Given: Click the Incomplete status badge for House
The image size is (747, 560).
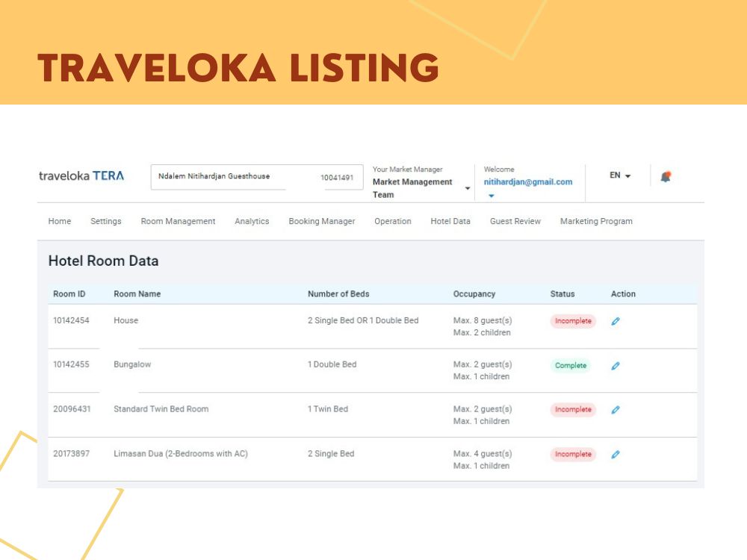Looking at the screenshot, I should (x=573, y=321).
